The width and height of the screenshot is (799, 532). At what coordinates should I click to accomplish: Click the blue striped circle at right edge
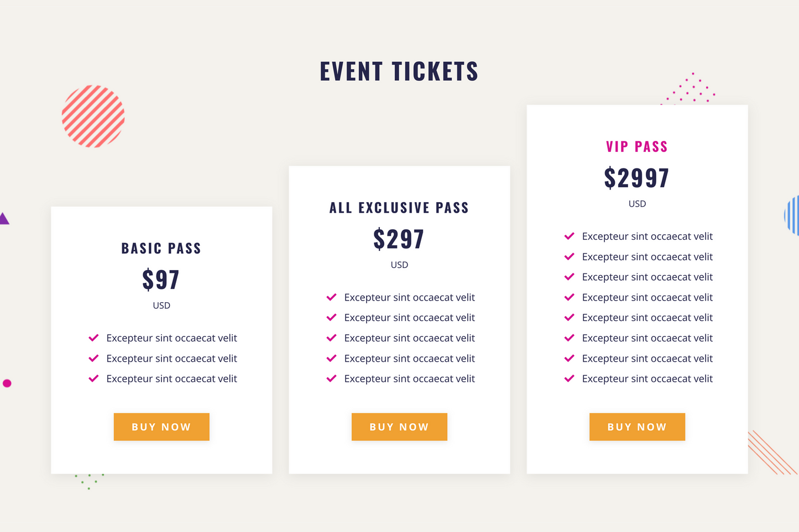tap(793, 215)
